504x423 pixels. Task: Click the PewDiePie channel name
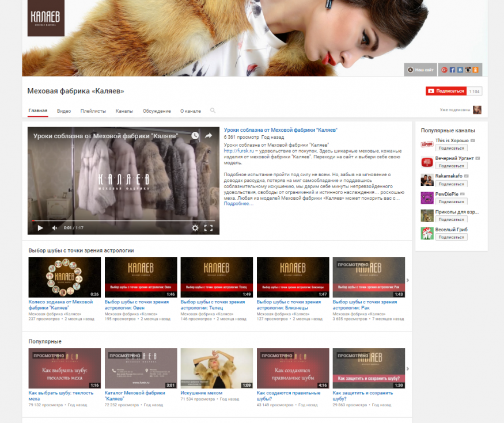pos(447,194)
